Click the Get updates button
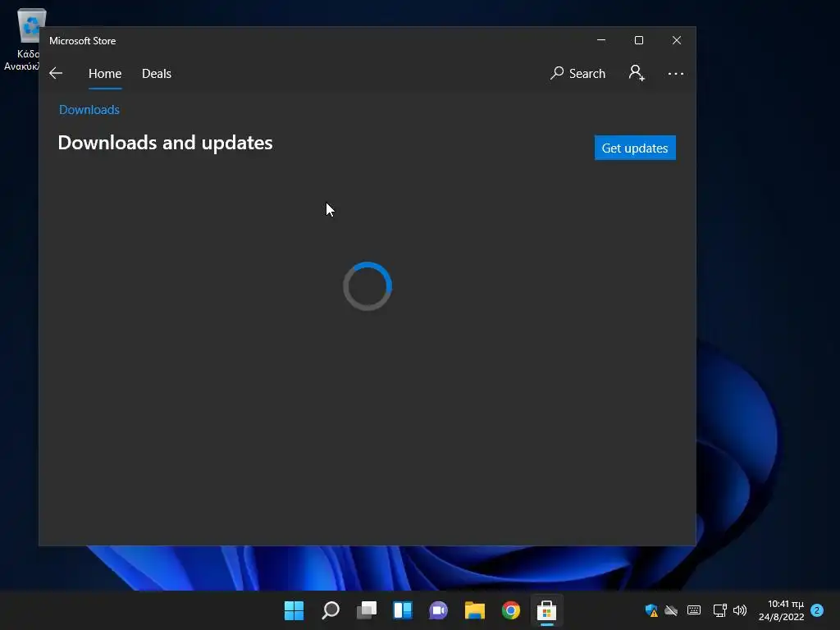The height and width of the screenshot is (630, 840). click(635, 148)
